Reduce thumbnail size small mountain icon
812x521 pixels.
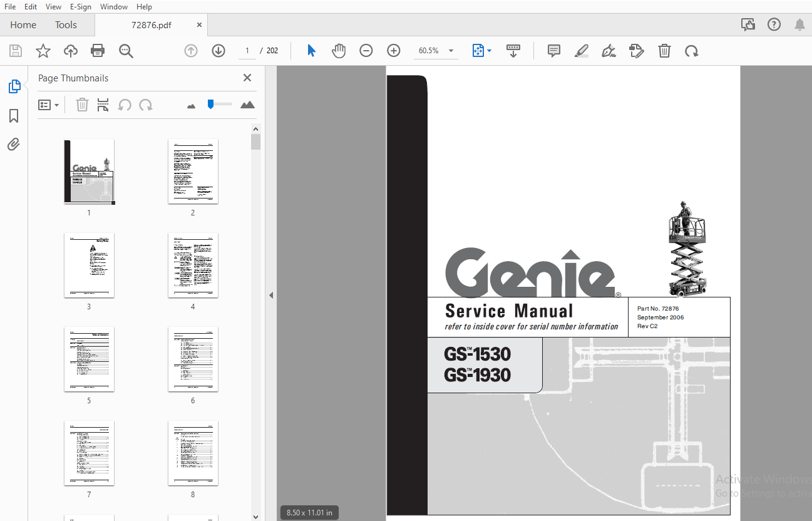[192, 106]
